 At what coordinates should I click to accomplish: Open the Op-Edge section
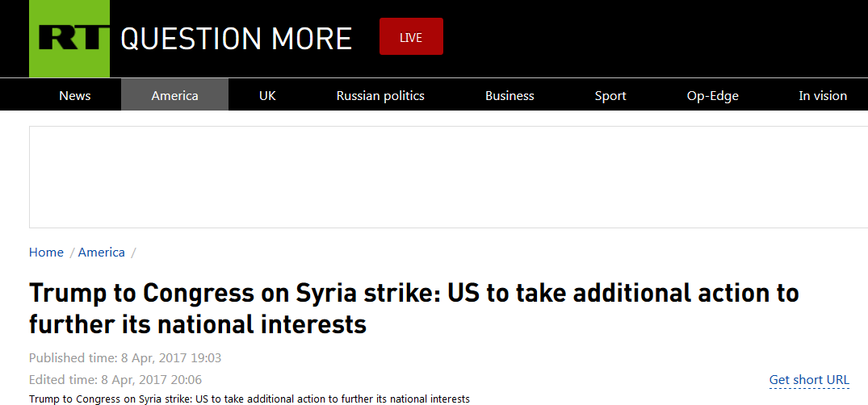pos(712,95)
